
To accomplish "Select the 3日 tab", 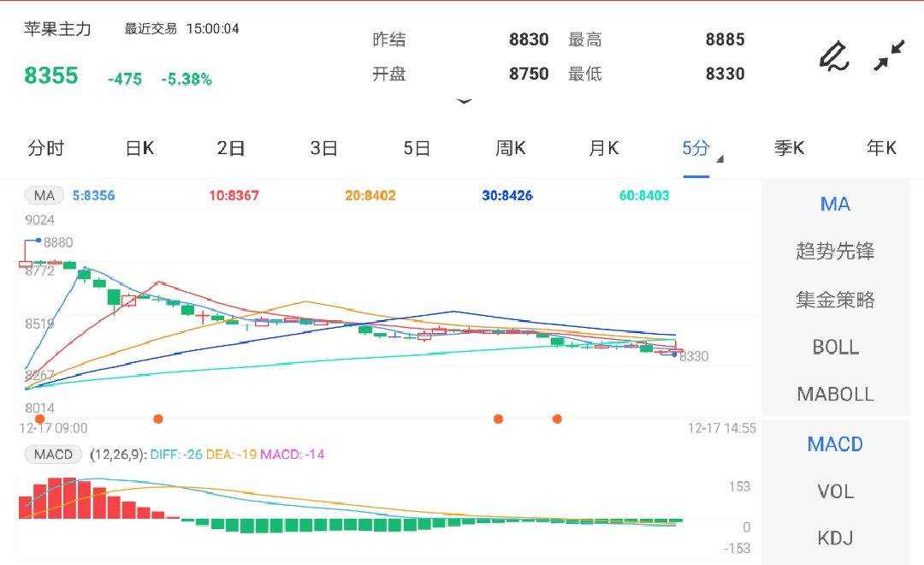I will (x=323, y=147).
